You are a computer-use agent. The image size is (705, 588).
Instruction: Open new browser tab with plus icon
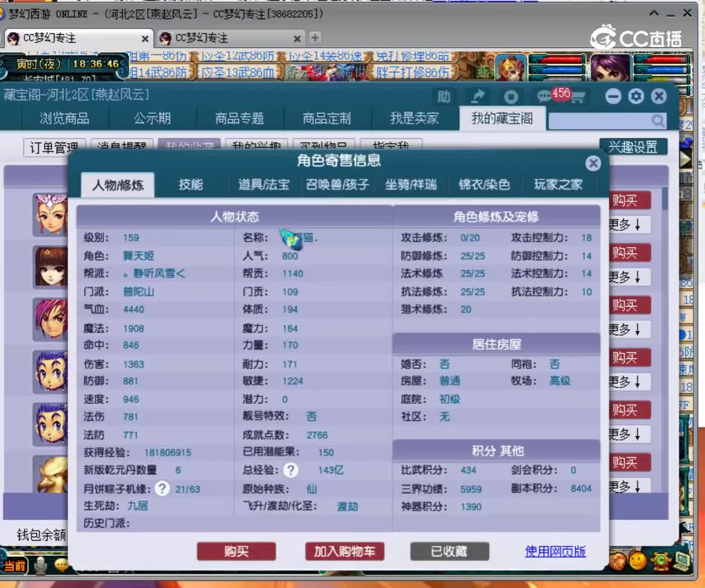click(315, 37)
